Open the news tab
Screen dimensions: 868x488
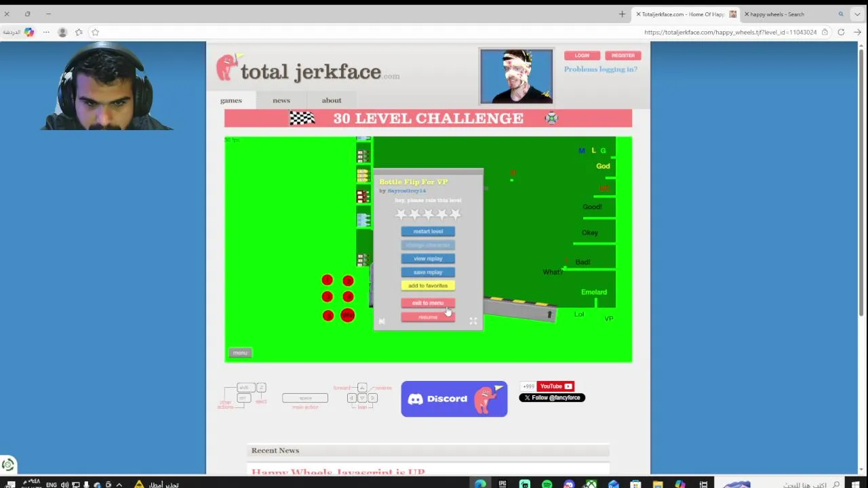281,100
